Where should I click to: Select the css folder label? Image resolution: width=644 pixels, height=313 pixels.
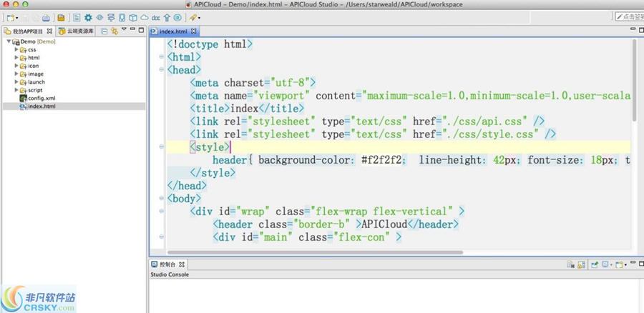pos(32,49)
